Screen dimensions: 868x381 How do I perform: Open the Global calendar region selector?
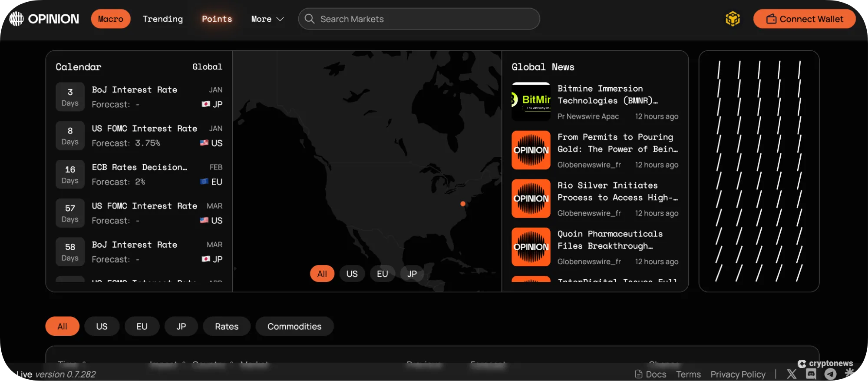pos(207,66)
